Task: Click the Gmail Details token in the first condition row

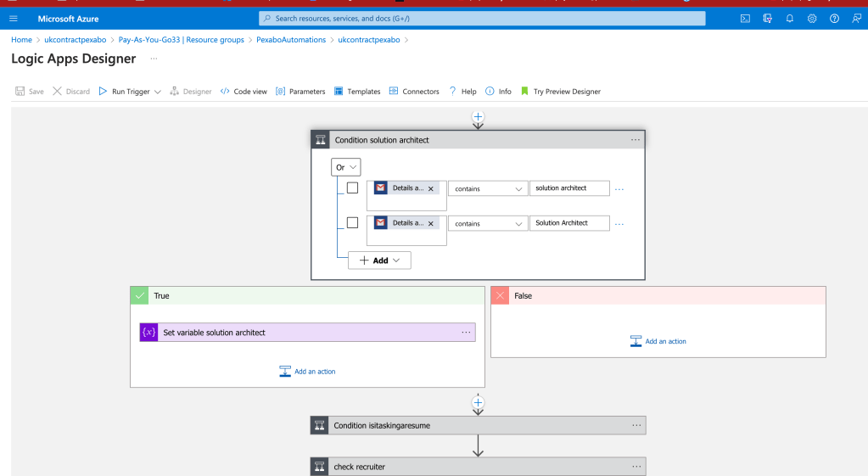Action: click(406, 188)
